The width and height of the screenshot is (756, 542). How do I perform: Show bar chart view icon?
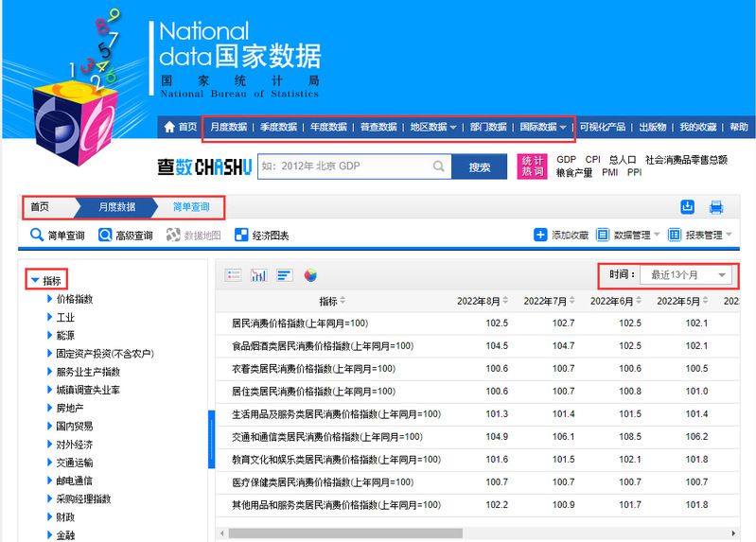coord(258,275)
